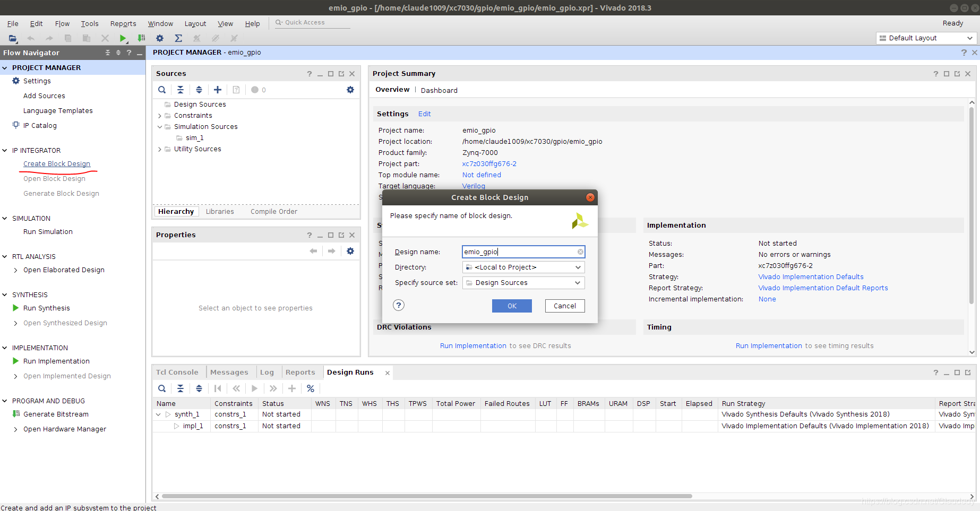Expand Utility Sources folder
The width and height of the screenshot is (980, 511).
[160, 149]
